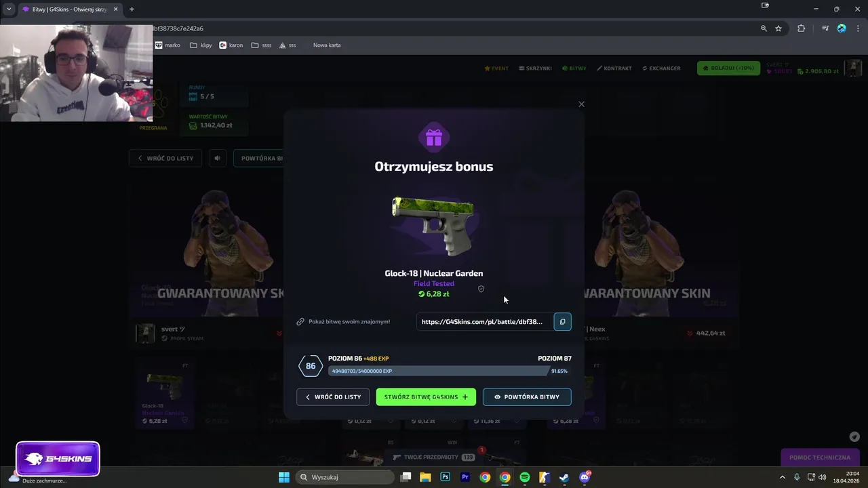Click the level 86 hexagon badge
Viewport: 868px width, 488px height.
click(x=311, y=366)
